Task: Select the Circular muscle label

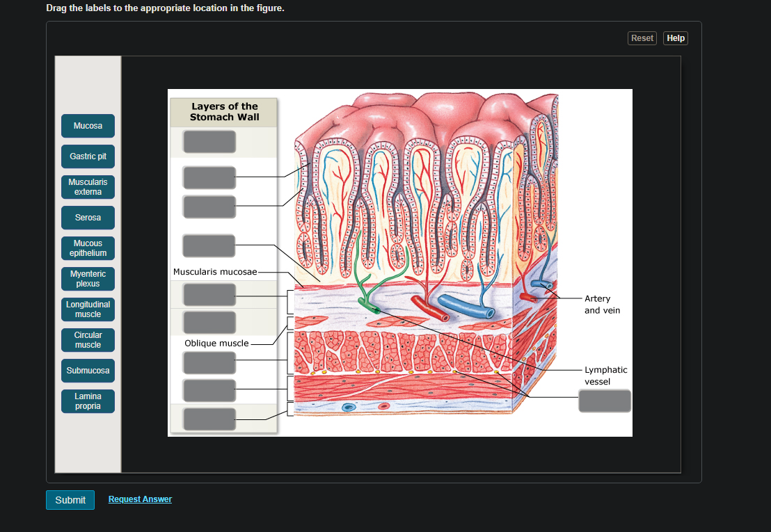Action: (x=88, y=340)
